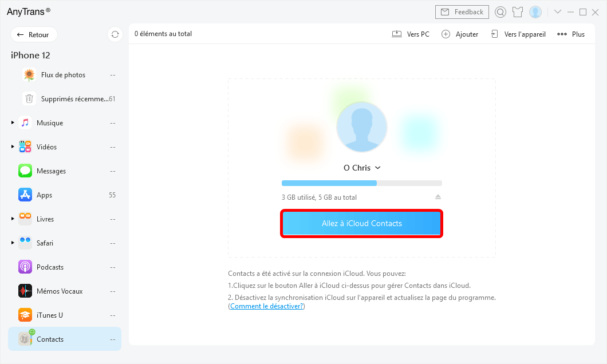The image size is (607, 364).
Task: Expand the Safari category arrow
Action: pyautogui.click(x=13, y=243)
